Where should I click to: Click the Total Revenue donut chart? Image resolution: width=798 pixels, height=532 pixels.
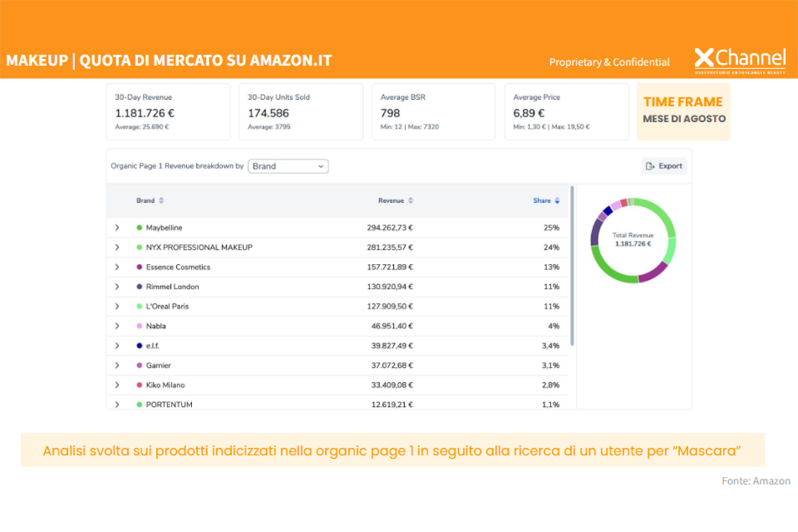633,240
